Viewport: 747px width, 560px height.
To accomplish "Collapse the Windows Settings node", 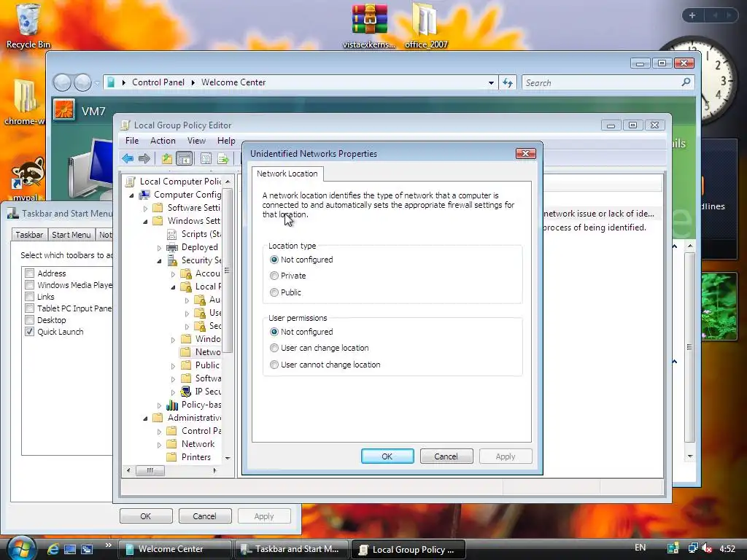I will click(145, 222).
